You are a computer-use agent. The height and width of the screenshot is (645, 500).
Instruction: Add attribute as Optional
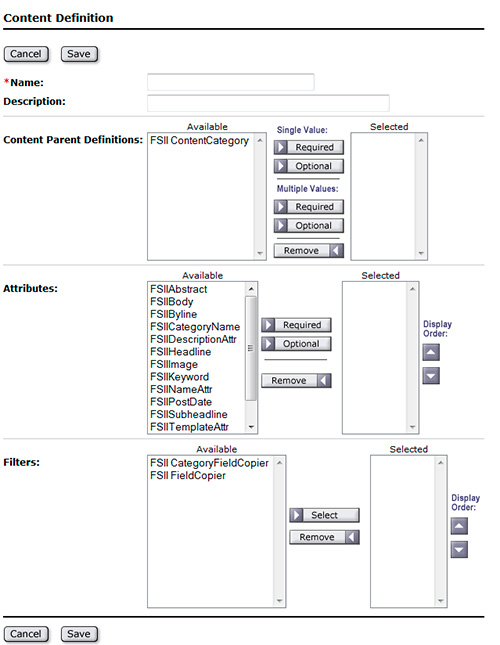coord(296,344)
